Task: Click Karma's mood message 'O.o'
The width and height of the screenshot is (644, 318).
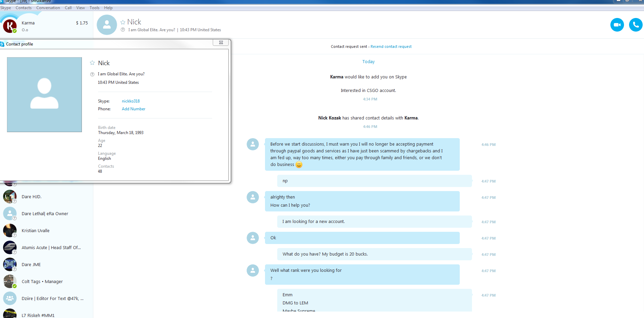Action: click(x=25, y=30)
